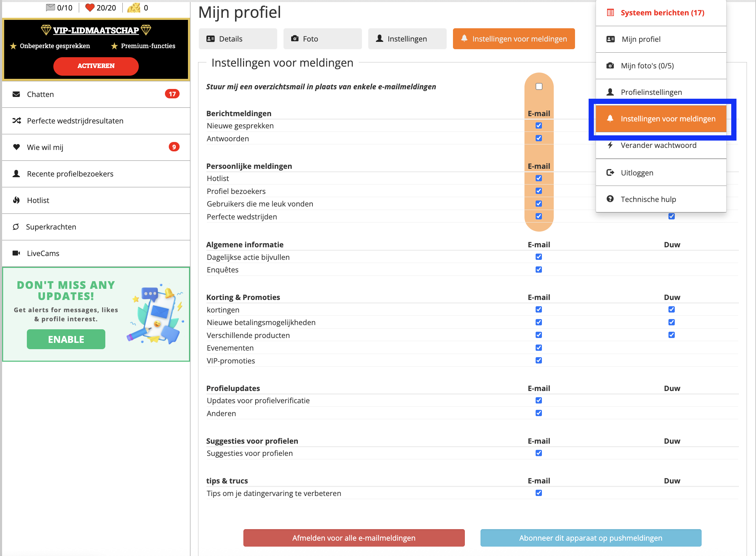Switch to the Foto tab
Viewport: 756px width, 556px height.
click(322, 39)
